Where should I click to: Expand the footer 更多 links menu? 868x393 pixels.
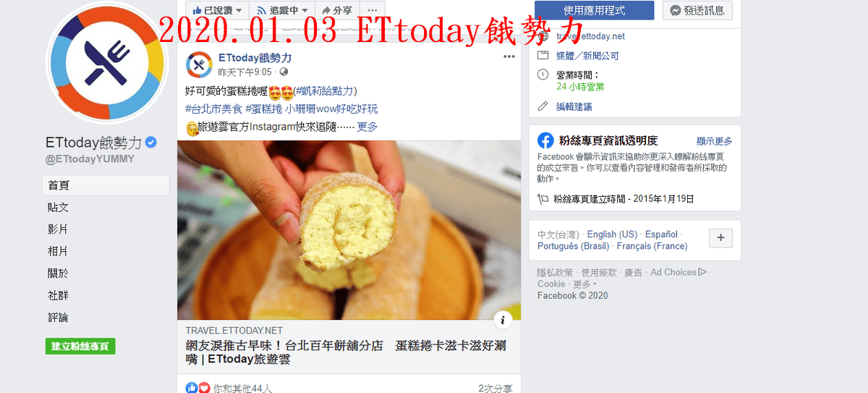[x=584, y=284]
